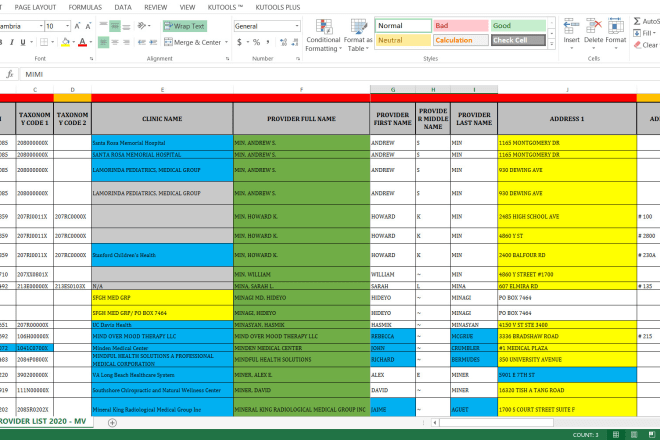Expand the cell styles gallery
Image resolution: width=660 pixels, height=440 pixels.
[551, 44]
